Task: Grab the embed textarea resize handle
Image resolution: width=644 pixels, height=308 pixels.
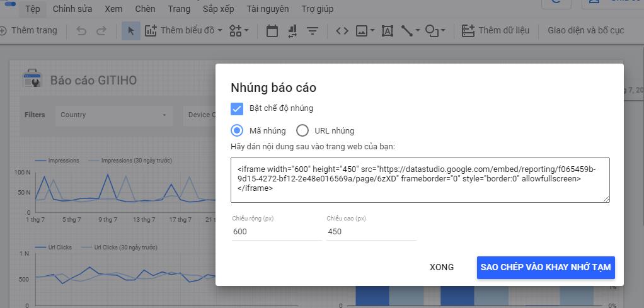Action: 606,199
